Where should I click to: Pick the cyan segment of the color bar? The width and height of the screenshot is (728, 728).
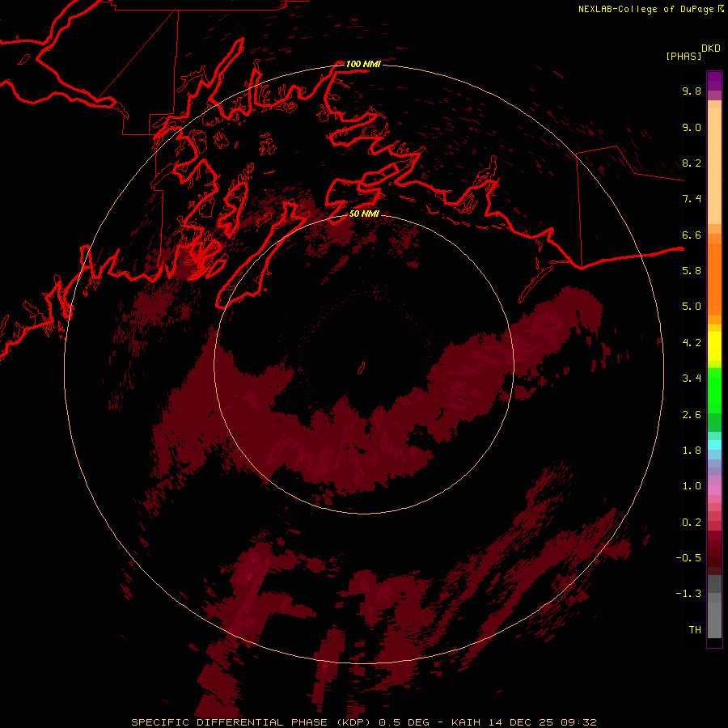[714, 445]
